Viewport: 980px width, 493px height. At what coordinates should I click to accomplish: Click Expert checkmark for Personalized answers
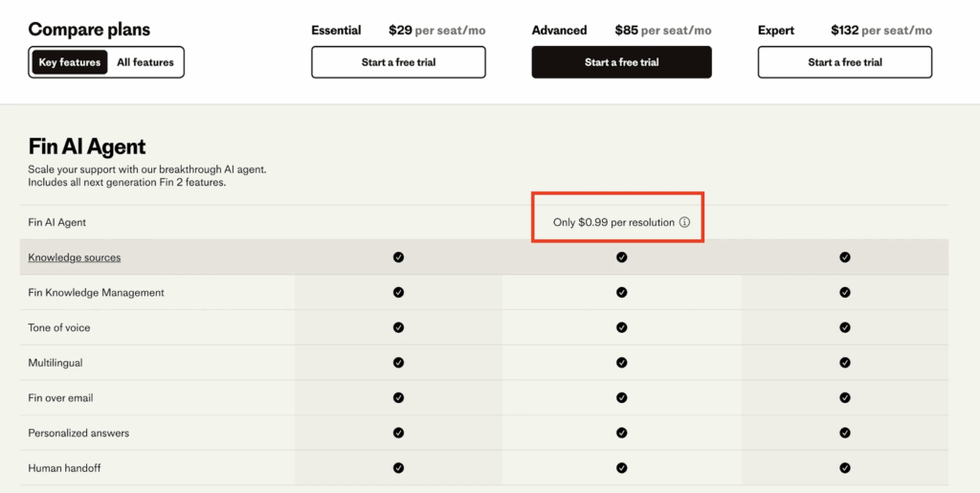[844, 433]
